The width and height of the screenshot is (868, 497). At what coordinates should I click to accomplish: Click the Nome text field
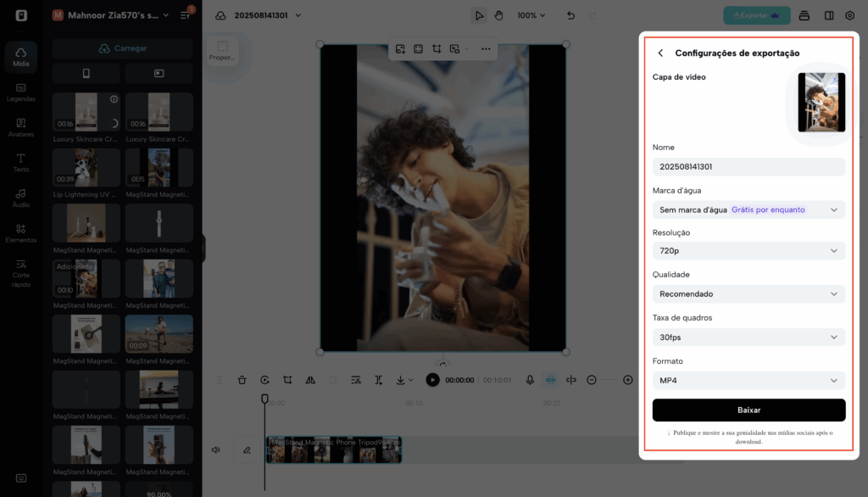[x=748, y=167]
